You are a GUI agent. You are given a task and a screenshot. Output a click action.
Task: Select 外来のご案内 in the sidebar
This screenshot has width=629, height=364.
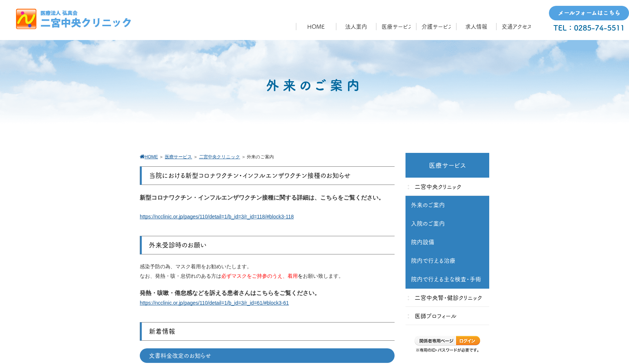tap(428, 205)
